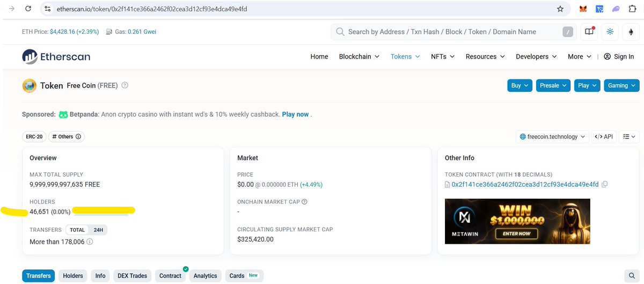Click the verified info icon after (FREE)
Viewport: 644px width, 284px height.
click(x=125, y=85)
